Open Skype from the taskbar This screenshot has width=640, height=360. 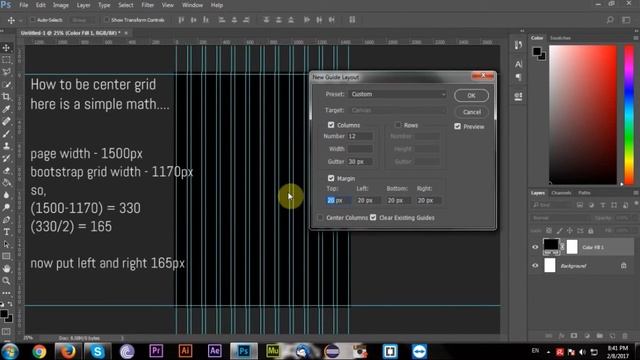tap(97, 351)
